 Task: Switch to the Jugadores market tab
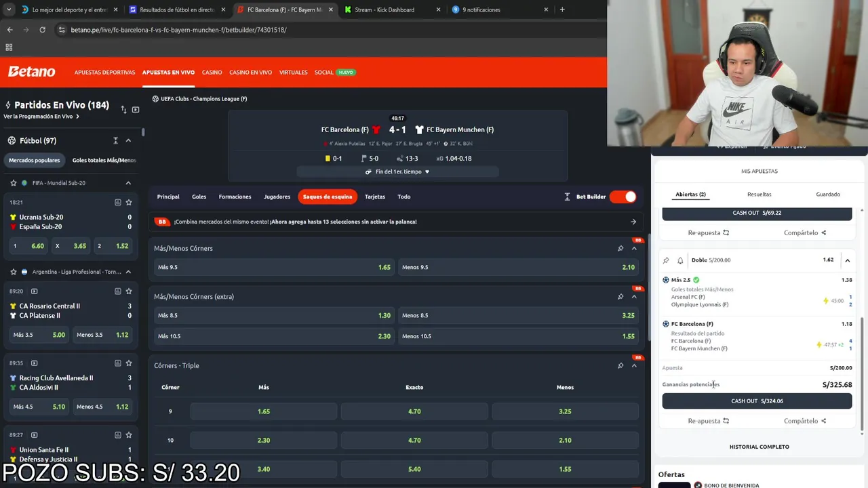click(277, 197)
